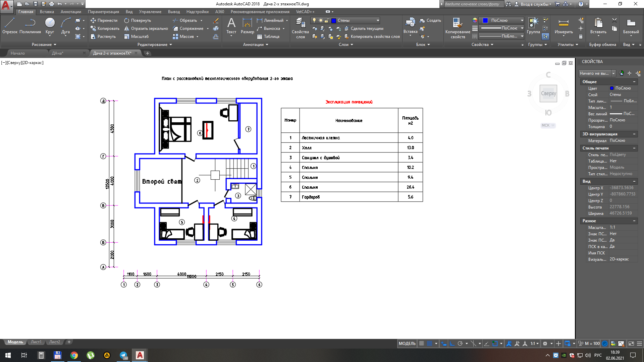This screenshot has width=644, height=362.
Task: Toggle hardware acceleration in status bar
Action: [605, 343]
